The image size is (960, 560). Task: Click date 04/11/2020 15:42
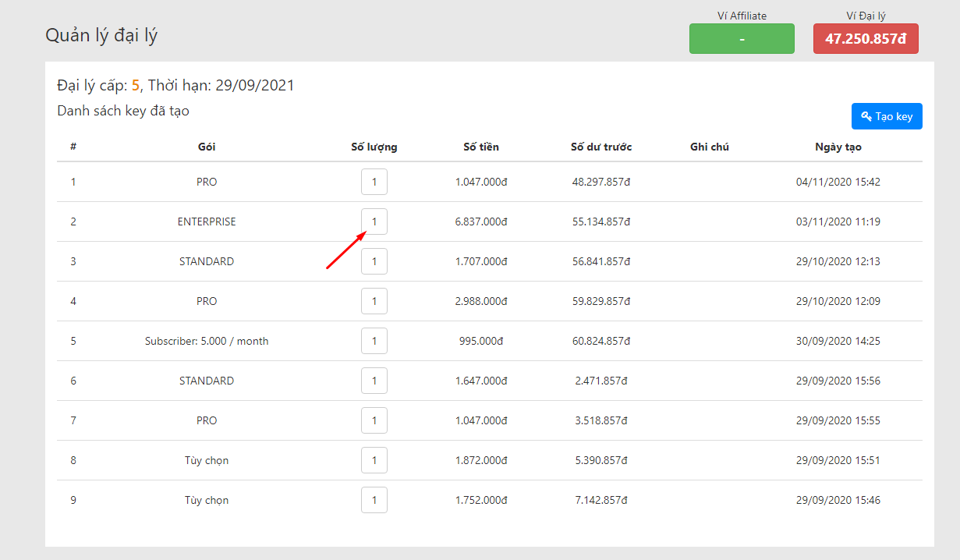[838, 182]
